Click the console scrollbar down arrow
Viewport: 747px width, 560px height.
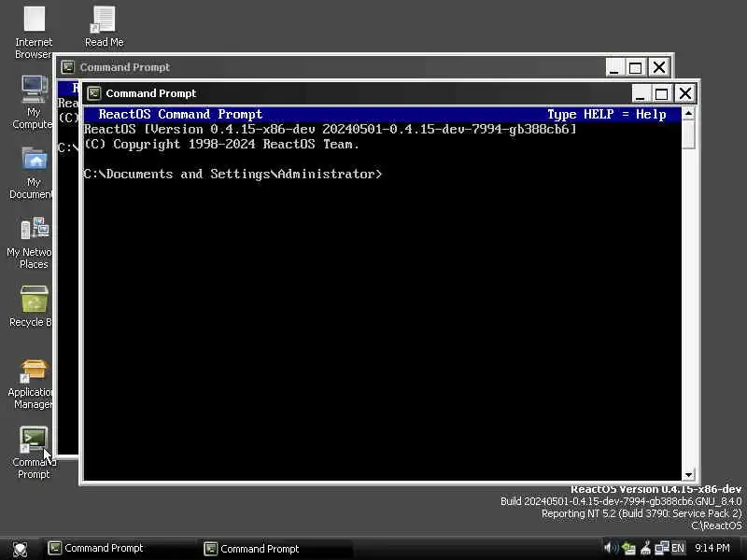pos(688,474)
